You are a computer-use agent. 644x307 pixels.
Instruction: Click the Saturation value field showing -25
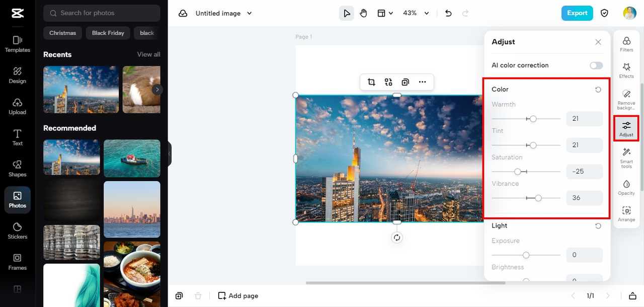coord(585,172)
